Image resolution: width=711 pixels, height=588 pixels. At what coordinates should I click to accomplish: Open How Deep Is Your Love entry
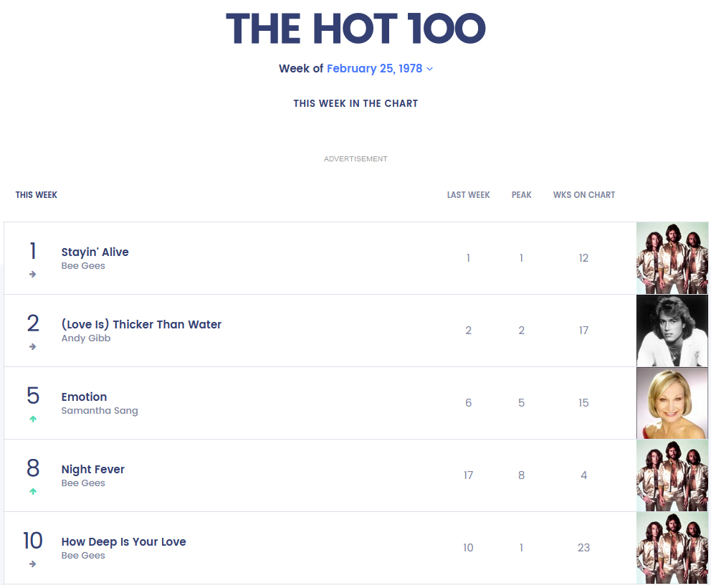click(x=123, y=541)
